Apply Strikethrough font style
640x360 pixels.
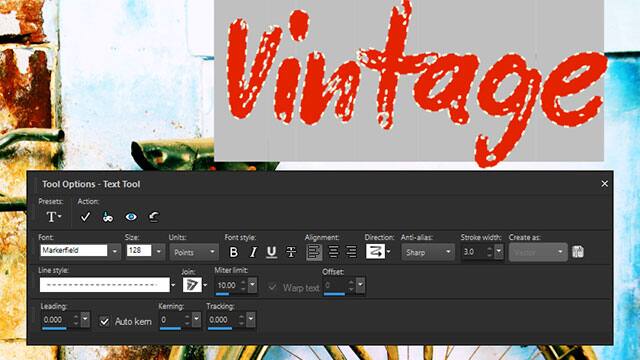click(x=291, y=252)
